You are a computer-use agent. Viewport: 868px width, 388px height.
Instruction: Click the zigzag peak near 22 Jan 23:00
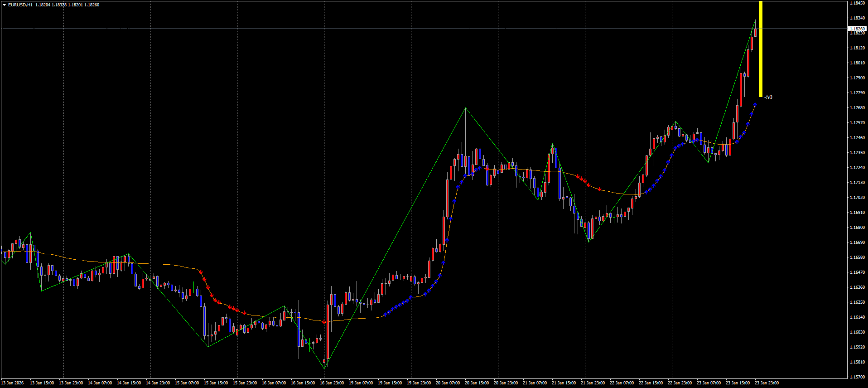click(676, 121)
